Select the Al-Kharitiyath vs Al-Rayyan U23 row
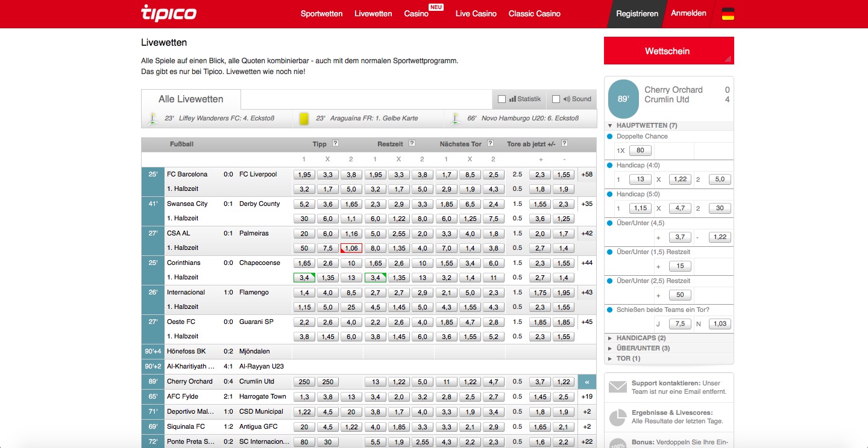This screenshot has width=868, height=448. coord(369,367)
